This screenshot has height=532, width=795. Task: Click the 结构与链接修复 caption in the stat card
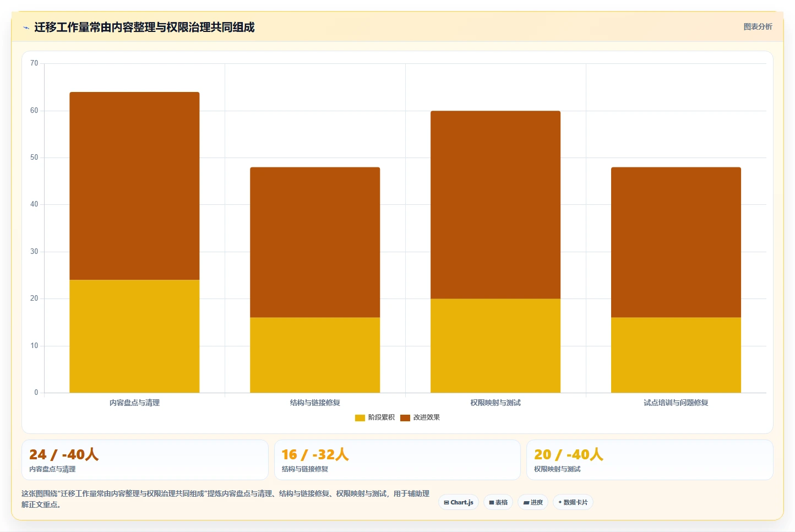click(x=305, y=469)
